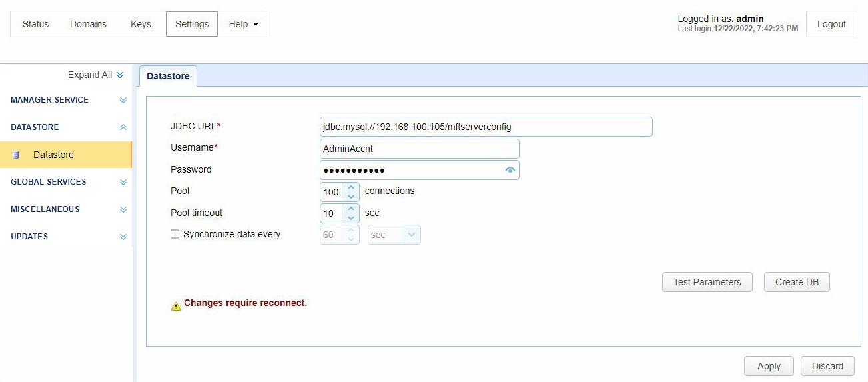Collapse the DATASTORE section chevron
The height and width of the screenshot is (382, 868).
[123, 127]
